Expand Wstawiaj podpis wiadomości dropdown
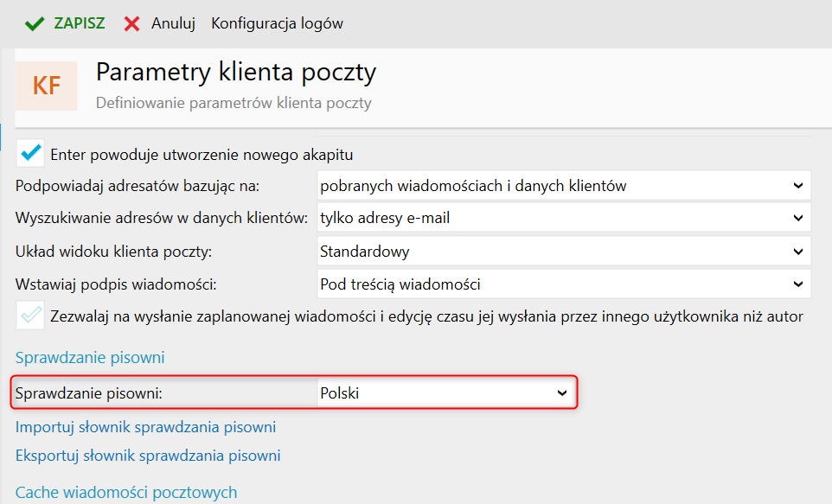The height and width of the screenshot is (504, 832). point(562,284)
